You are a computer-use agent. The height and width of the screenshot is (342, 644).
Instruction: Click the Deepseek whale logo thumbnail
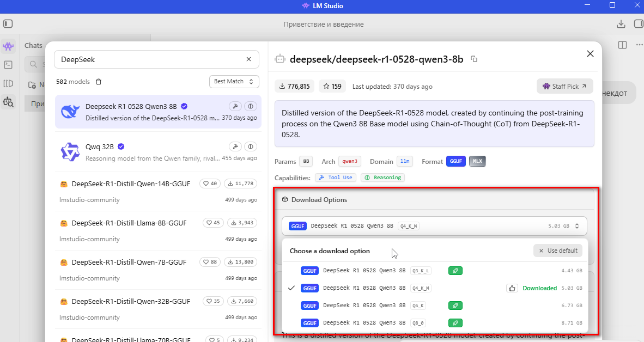coord(70,112)
